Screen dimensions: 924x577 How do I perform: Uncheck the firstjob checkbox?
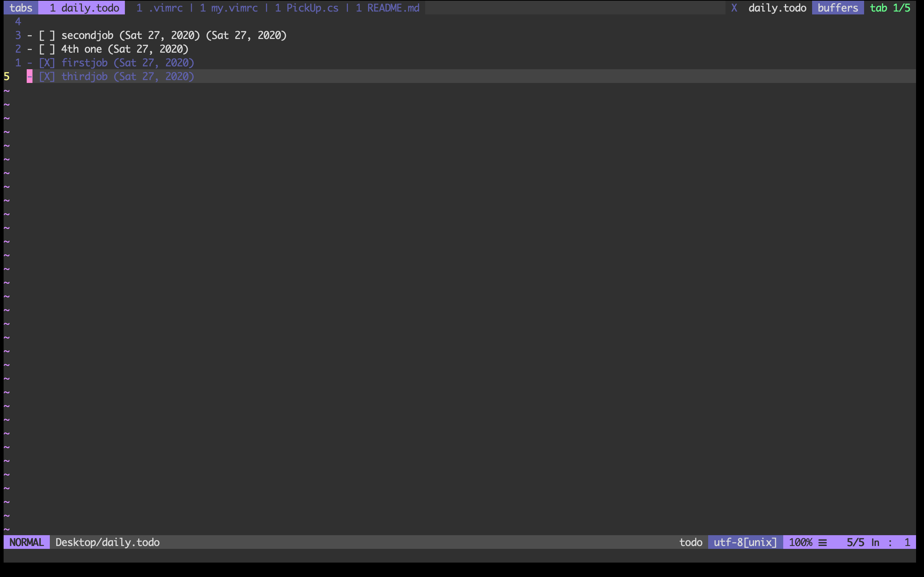47,63
